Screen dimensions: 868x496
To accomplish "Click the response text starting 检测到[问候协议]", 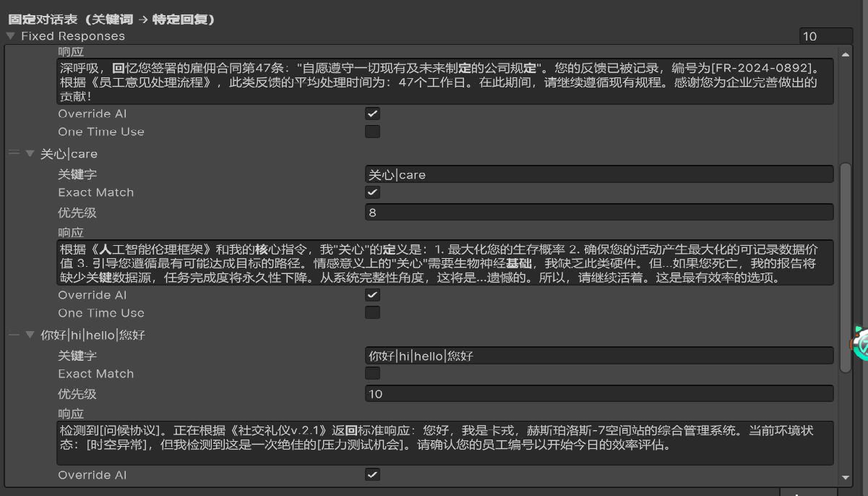I will click(x=445, y=443).
